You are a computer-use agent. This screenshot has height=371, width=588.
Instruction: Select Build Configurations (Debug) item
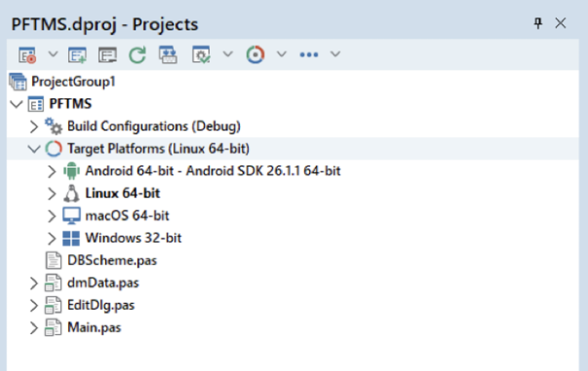tap(154, 126)
